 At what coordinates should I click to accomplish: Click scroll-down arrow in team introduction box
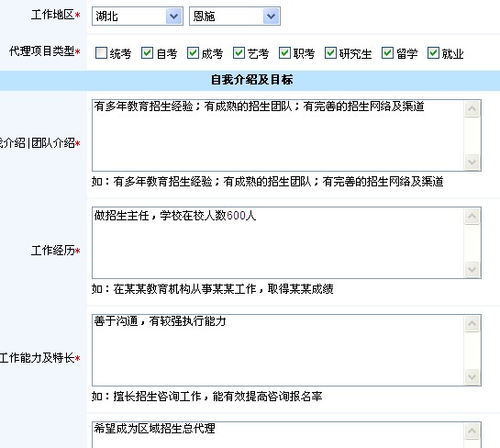(472, 162)
